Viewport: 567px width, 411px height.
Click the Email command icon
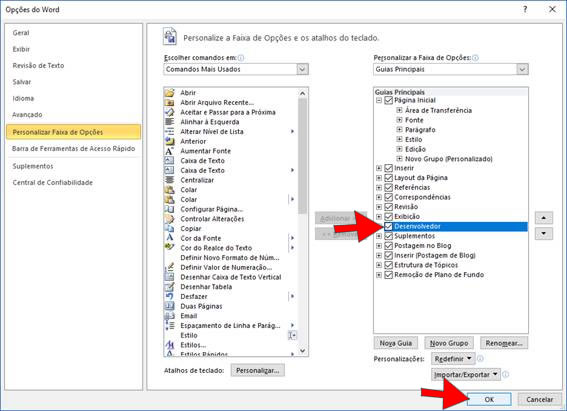(169, 316)
